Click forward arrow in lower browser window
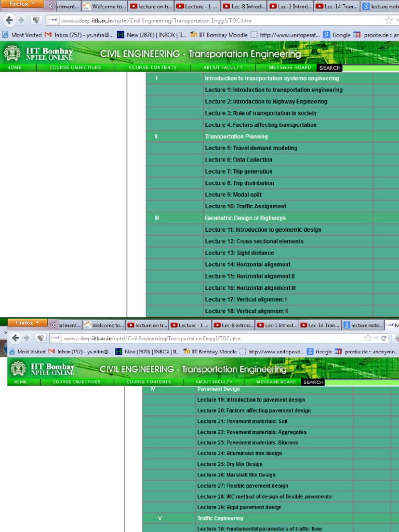 [x=26, y=338]
